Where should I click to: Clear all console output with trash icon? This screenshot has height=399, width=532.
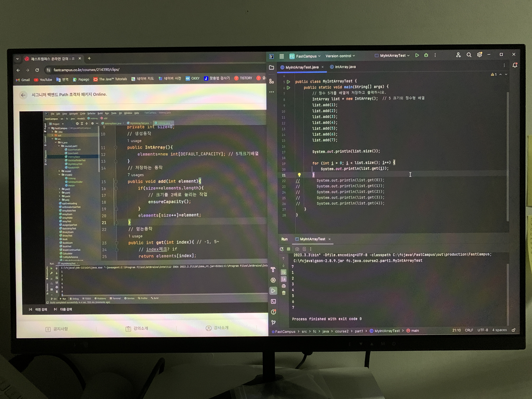284,293
